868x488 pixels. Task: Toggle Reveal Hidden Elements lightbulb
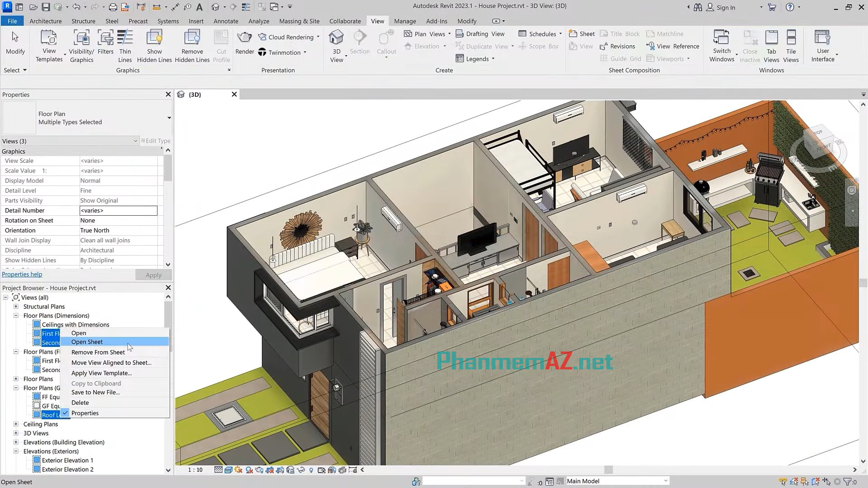pyautogui.click(x=311, y=469)
